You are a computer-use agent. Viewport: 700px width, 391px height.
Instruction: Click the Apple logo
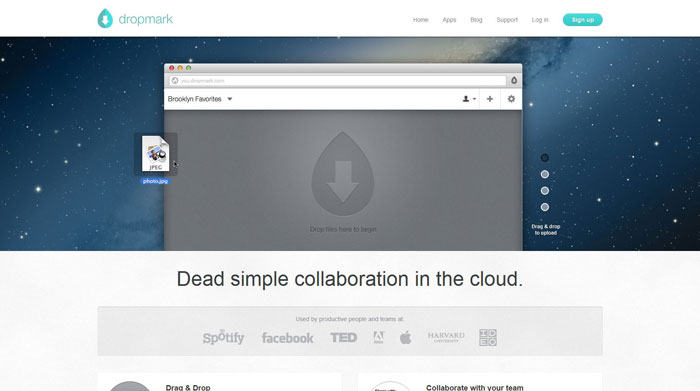pos(405,337)
